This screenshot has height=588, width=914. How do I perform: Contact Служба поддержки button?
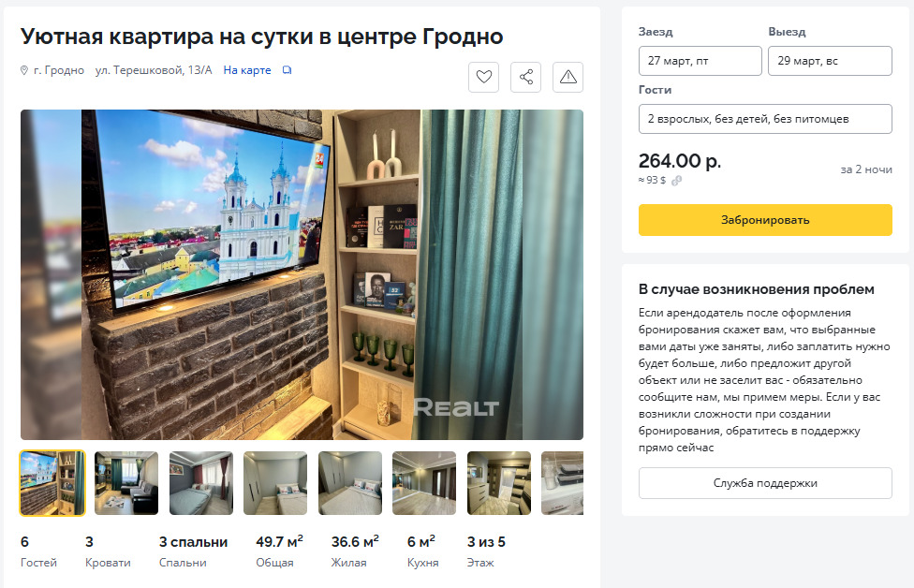[x=765, y=483]
